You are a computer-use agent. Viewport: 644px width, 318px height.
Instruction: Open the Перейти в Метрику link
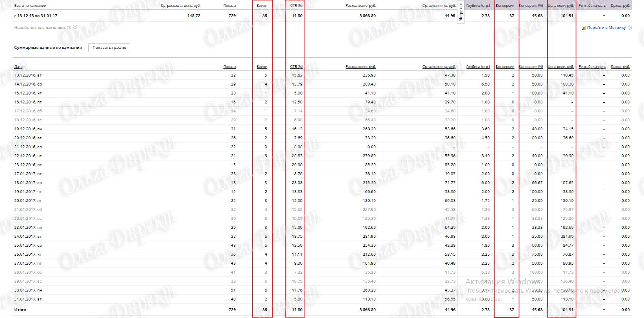(x=607, y=28)
